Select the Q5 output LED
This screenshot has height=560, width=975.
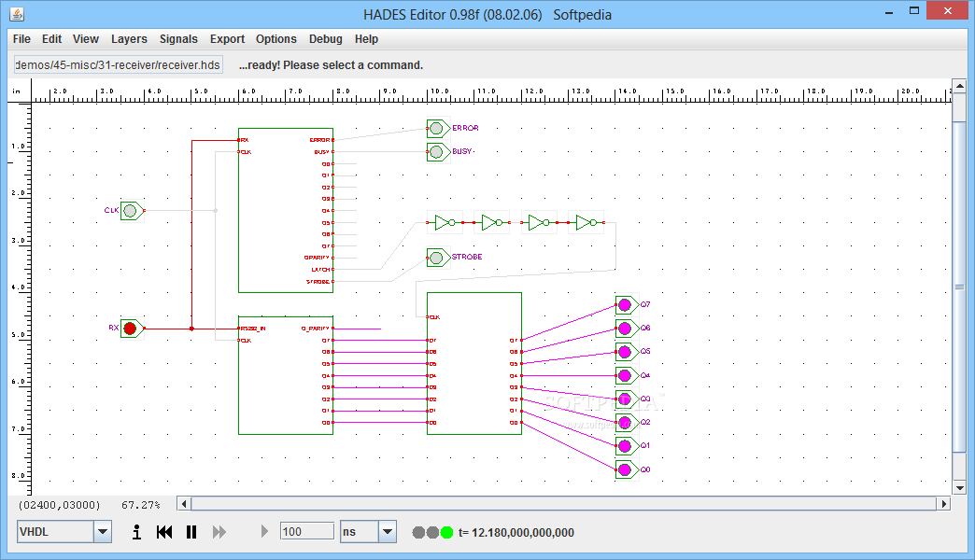coord(626,352)
